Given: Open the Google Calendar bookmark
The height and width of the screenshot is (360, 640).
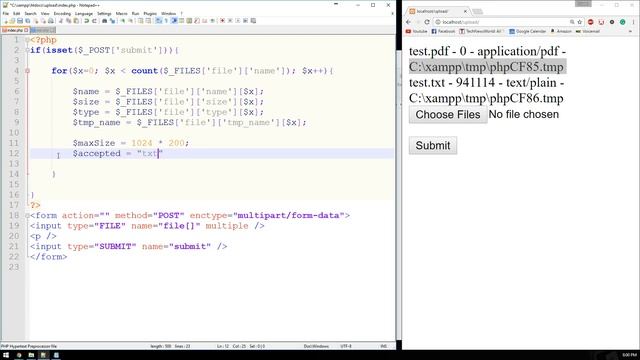Looking at the screenshot, I should click(527, 31).
